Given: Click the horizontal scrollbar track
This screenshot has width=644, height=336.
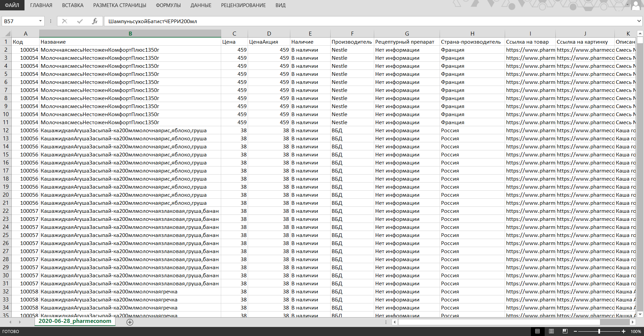Looking at the screenshot, I should (x=615, y=322).
